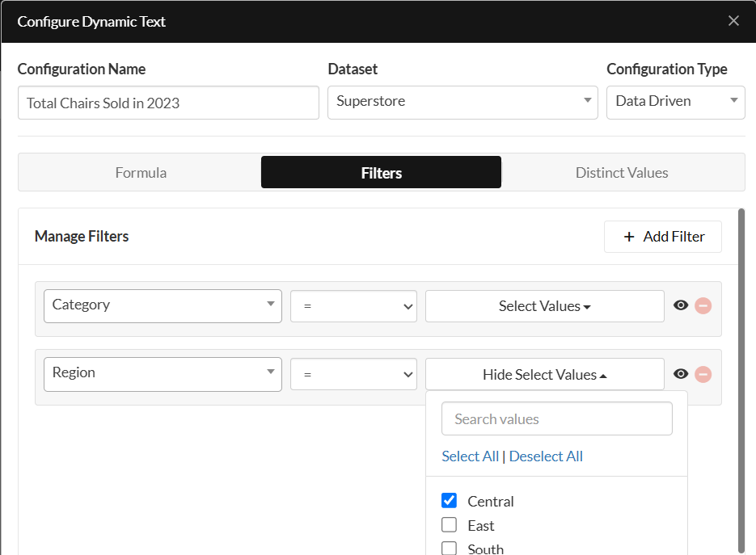Close the Configure Dynamic Text dialog
Image resolution: width=756 pixels, height=555 pixels.
[733, 21]
